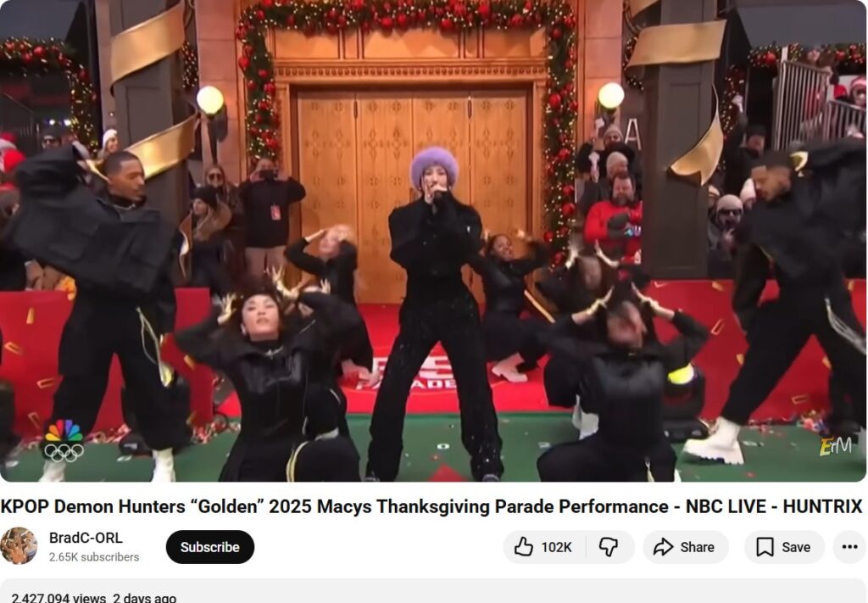Subscribe to BradC-ORL channel
This screenshot has height=603, width=868.
click(210, 547)
